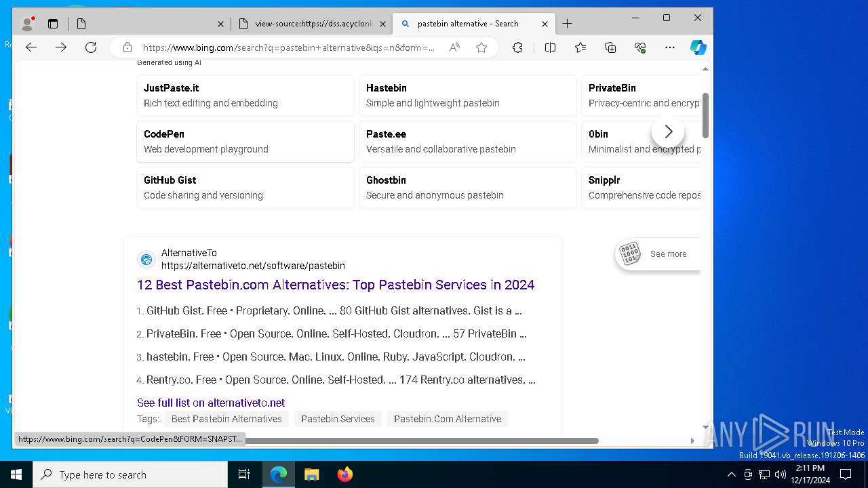Image resolution: width=868 pixels, height=488 pixels.
Task: Open the Favorites list icon
Action: click(580, 47)
